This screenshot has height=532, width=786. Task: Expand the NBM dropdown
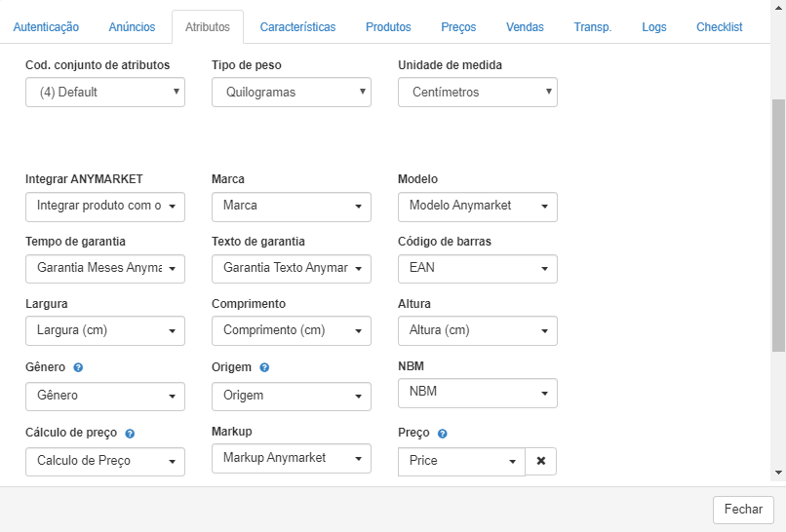478,393
